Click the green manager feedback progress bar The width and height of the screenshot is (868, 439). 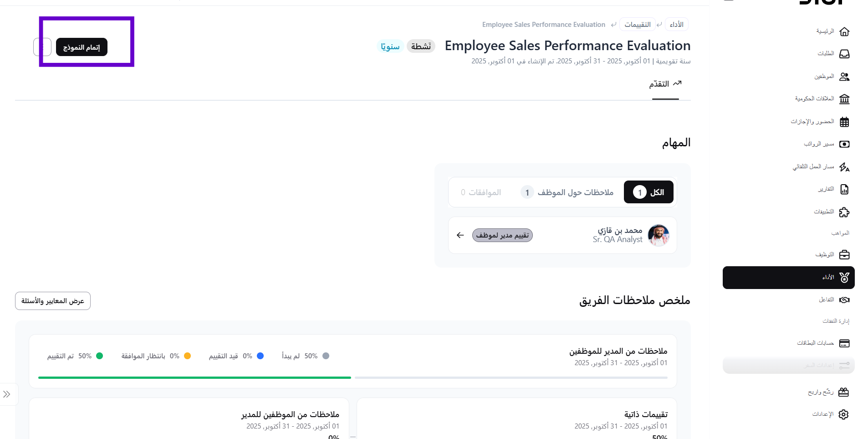pyautogui.click(x=194, y=377)
